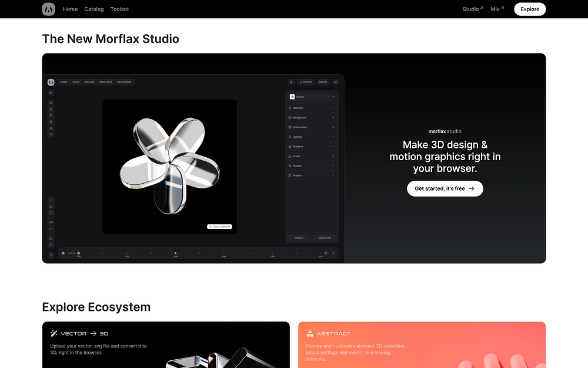
Task: Expand the Environment section
Action: coord(311,127)
